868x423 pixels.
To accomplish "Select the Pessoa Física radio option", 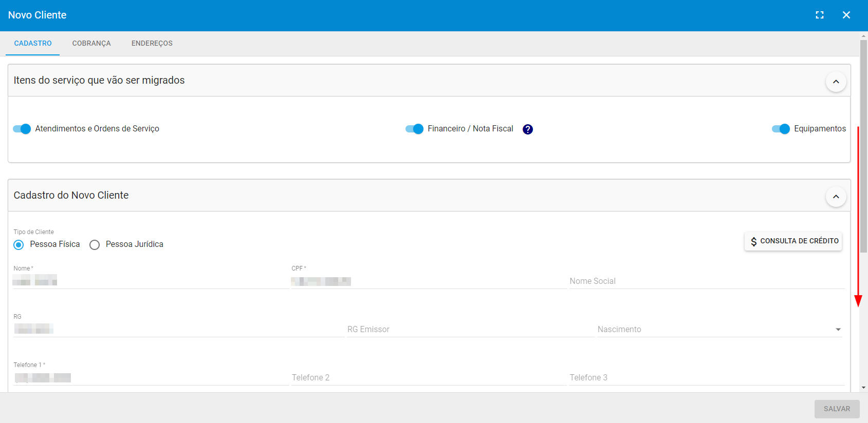I will (x=19, y=245).
